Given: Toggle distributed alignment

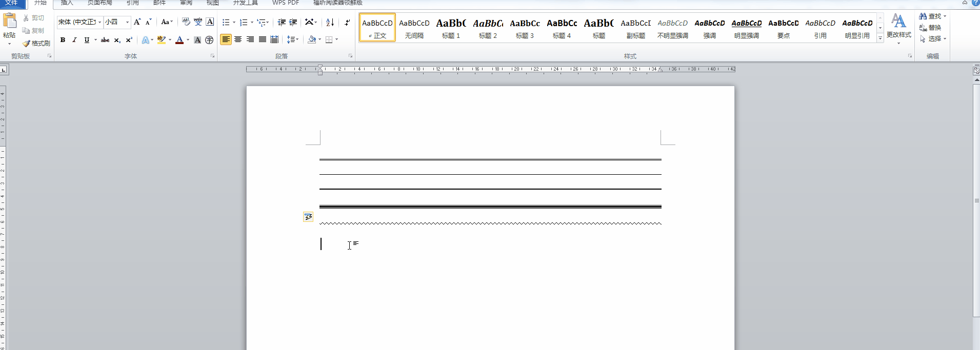Looking at the screenshot, I should (x=274, y=39).
